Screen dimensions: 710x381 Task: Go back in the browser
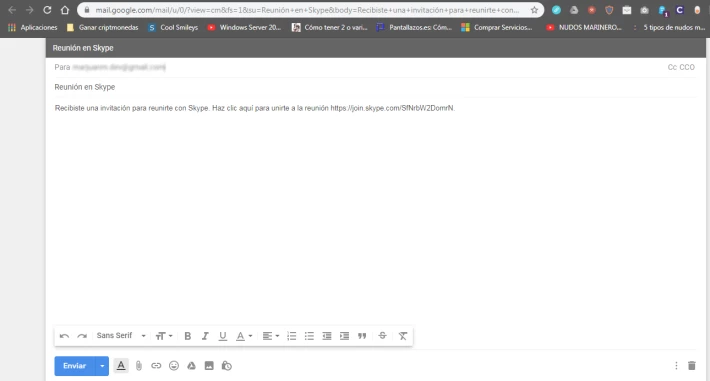(x=12, y=10)
